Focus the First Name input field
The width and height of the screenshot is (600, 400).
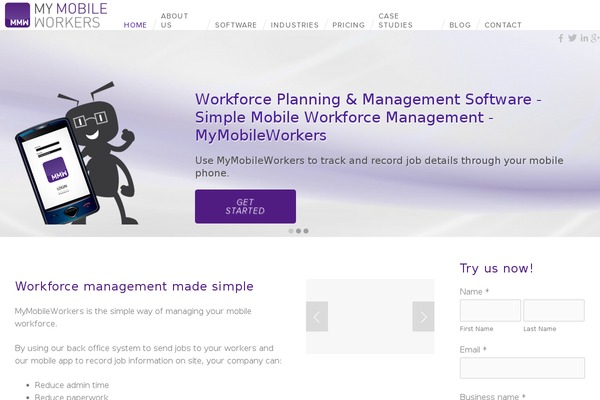pyautogui.click(x=490, y=310)
